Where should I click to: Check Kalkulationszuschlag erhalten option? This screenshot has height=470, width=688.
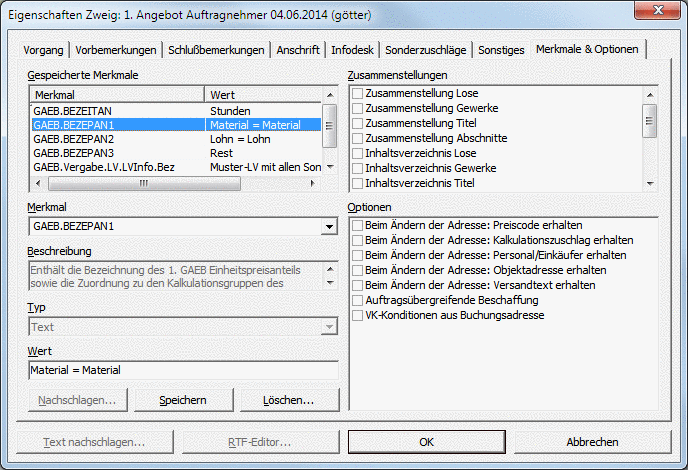pos(358,240)
